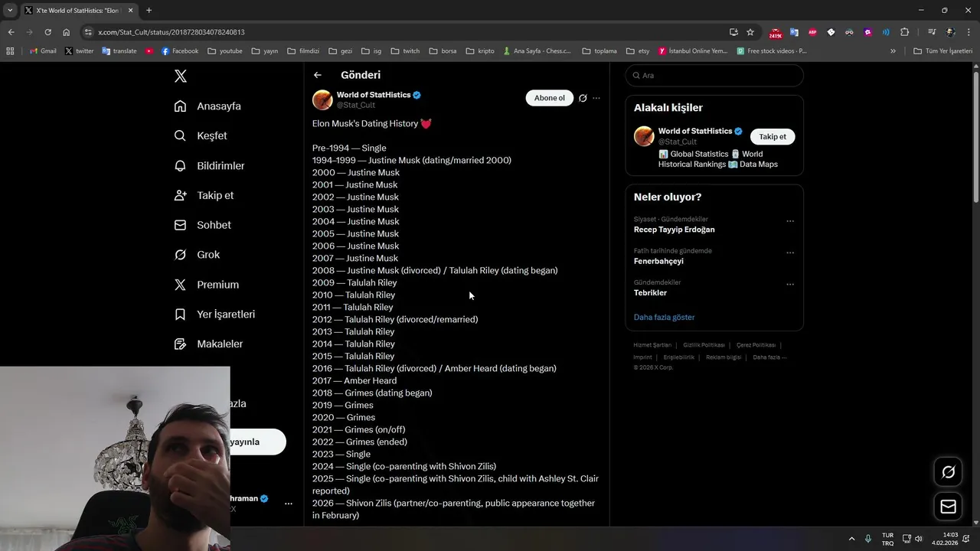
Task: Show hidden system tray icons
Action: [851, 539]
